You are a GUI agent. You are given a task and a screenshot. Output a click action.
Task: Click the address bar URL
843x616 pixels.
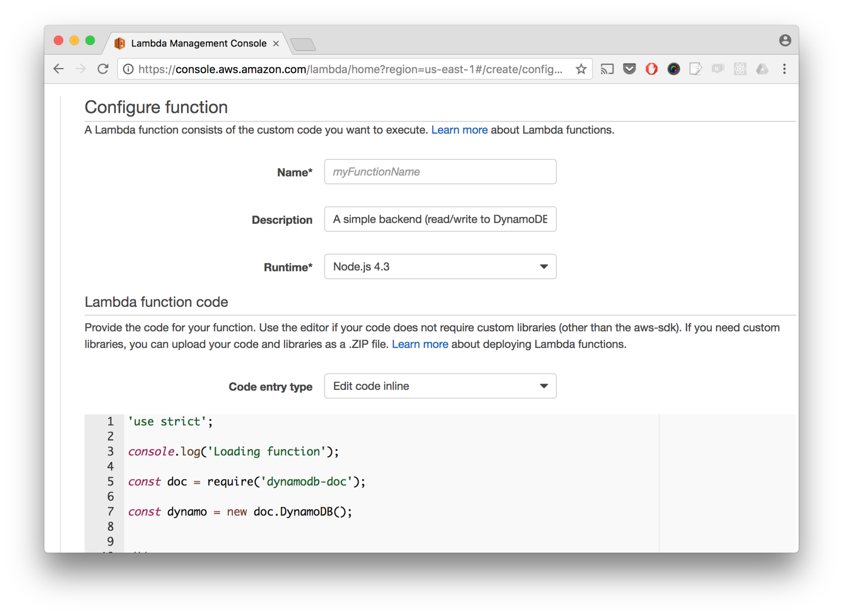click(x=350, y=69)
